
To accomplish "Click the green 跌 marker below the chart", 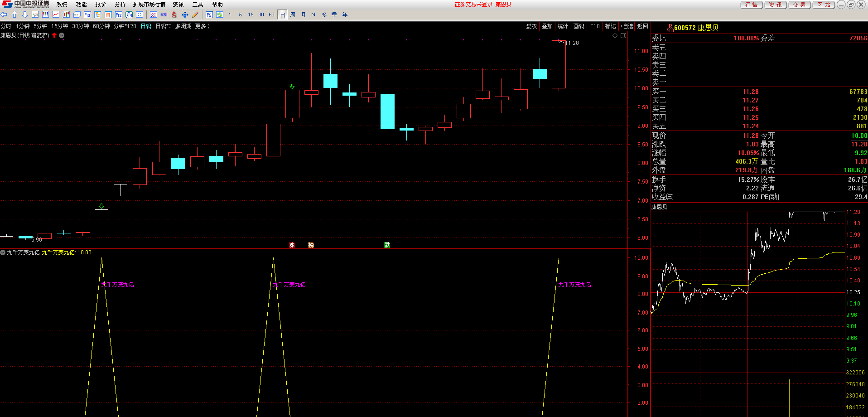I will 387,245.
